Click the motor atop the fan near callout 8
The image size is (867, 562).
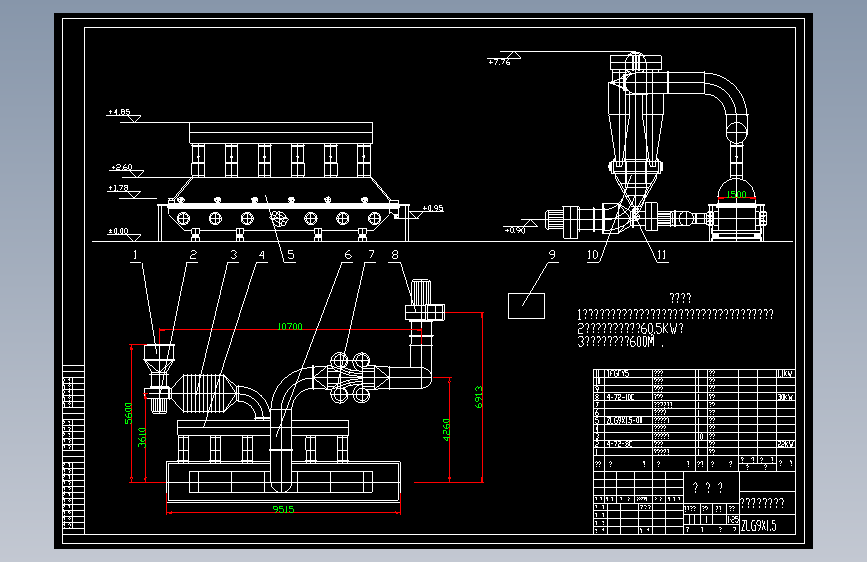pyautogui.click(x=421, y=292)
